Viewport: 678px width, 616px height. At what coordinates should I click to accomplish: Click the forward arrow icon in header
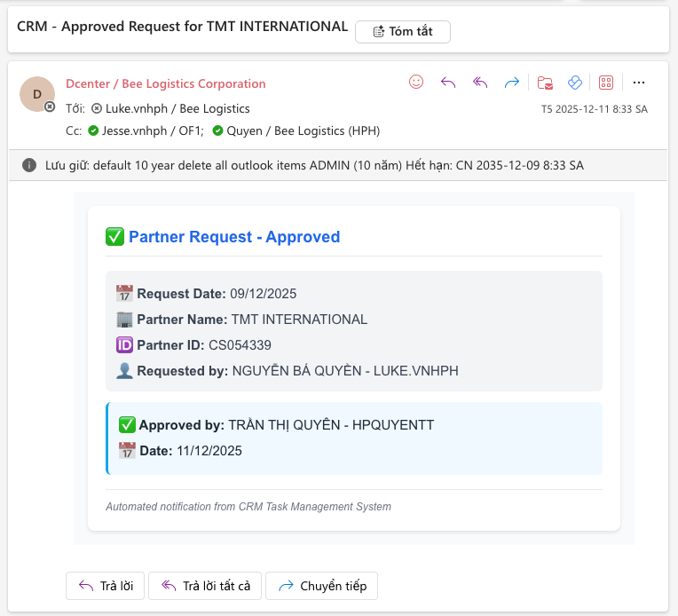pos(511,83)
